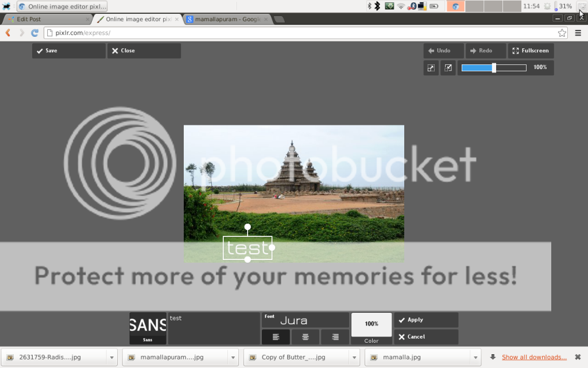Expand the Jura font selector

coord(305,320)
